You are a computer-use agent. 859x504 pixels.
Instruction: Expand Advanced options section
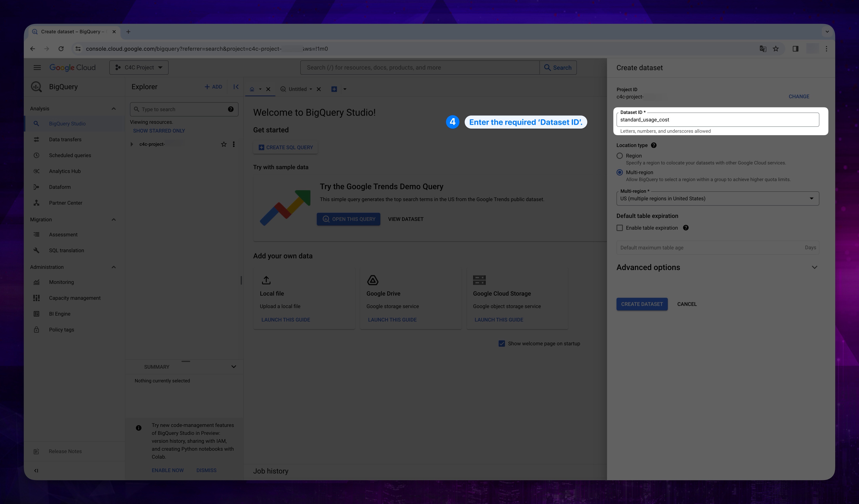[814, 267]
